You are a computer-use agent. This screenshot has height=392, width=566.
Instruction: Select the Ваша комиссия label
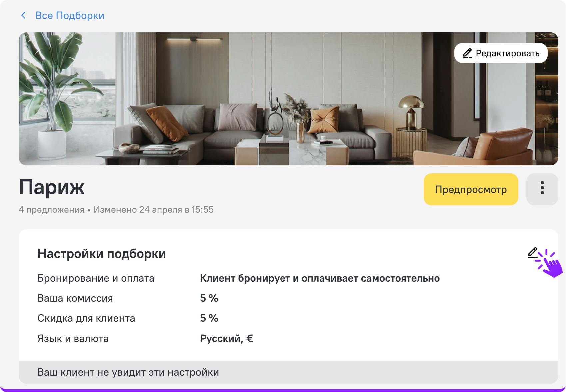pos(75,298)
